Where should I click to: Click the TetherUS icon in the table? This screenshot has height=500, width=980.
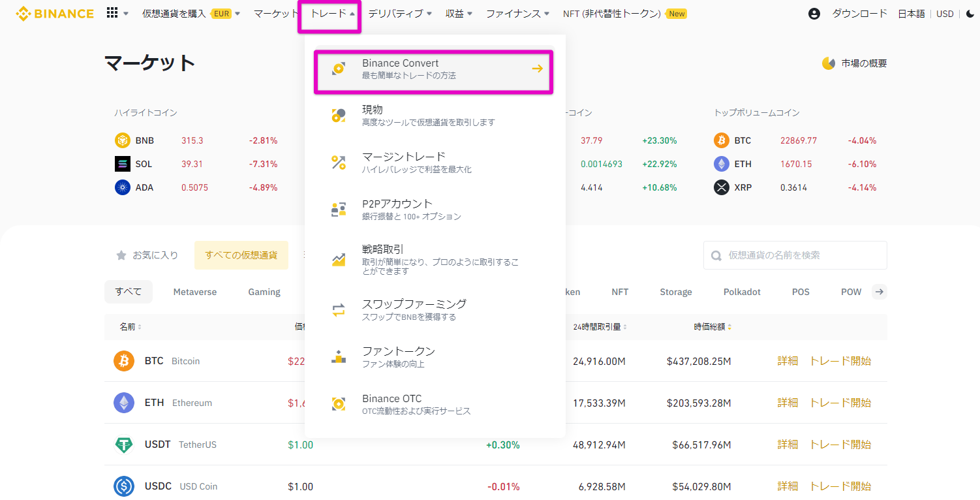[124, 445]
